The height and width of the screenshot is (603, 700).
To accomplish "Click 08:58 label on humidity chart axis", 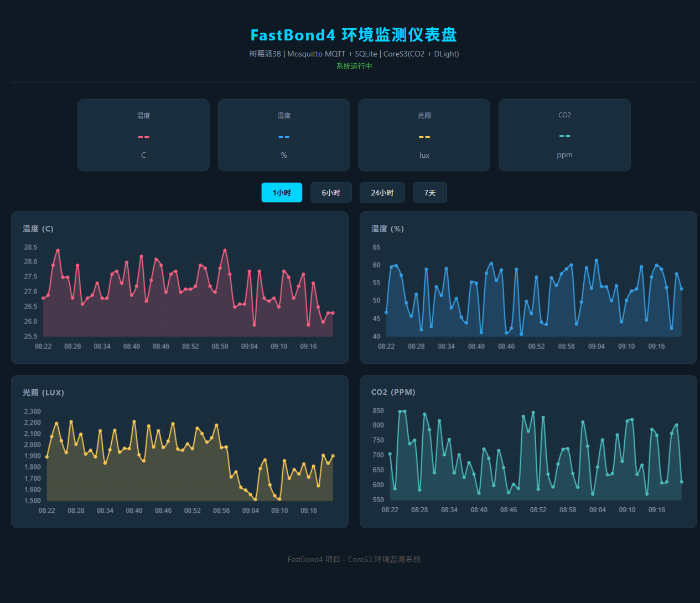I will [566, 346].
